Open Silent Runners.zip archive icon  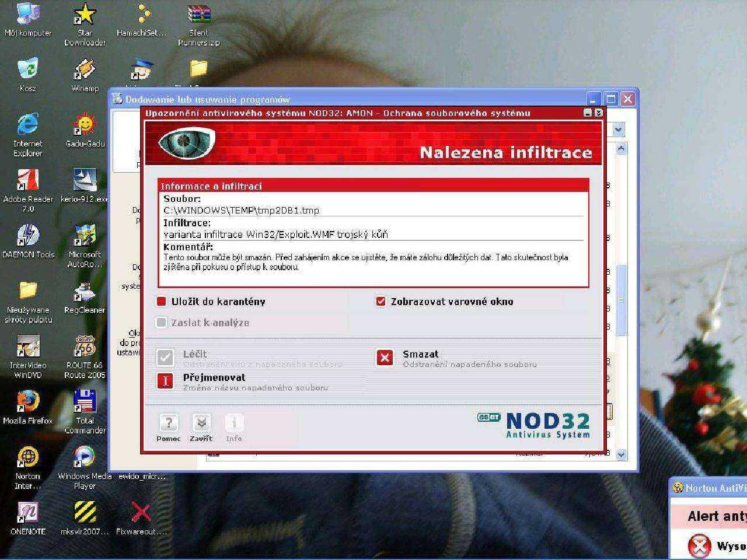point(198,24)
